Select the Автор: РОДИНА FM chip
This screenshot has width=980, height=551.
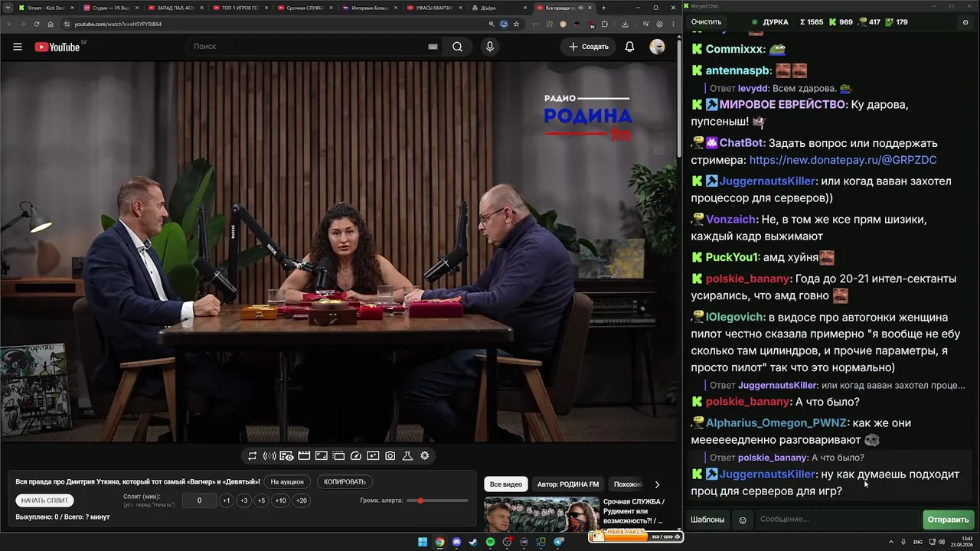click(x=568, y=484)
